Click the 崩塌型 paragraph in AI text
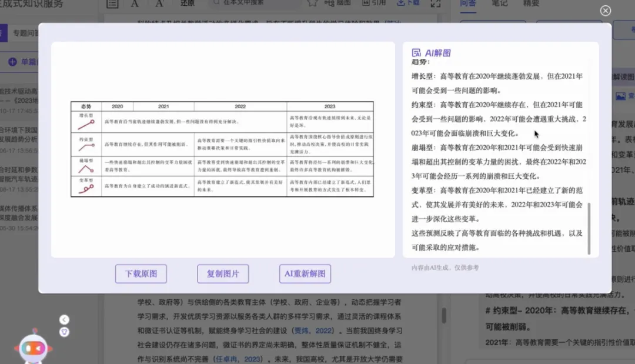Viewport: 635px width, 364px height. 499,162
